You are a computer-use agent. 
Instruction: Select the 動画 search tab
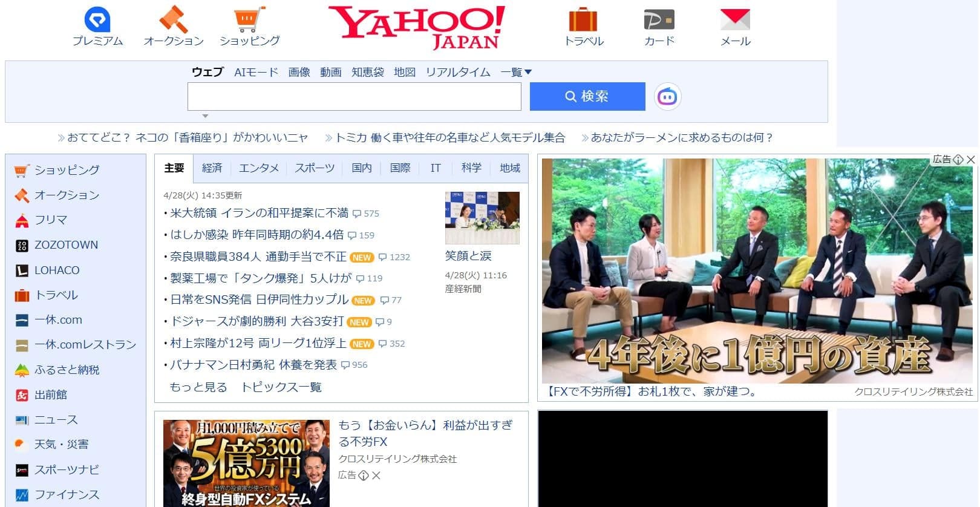[331, 72]
